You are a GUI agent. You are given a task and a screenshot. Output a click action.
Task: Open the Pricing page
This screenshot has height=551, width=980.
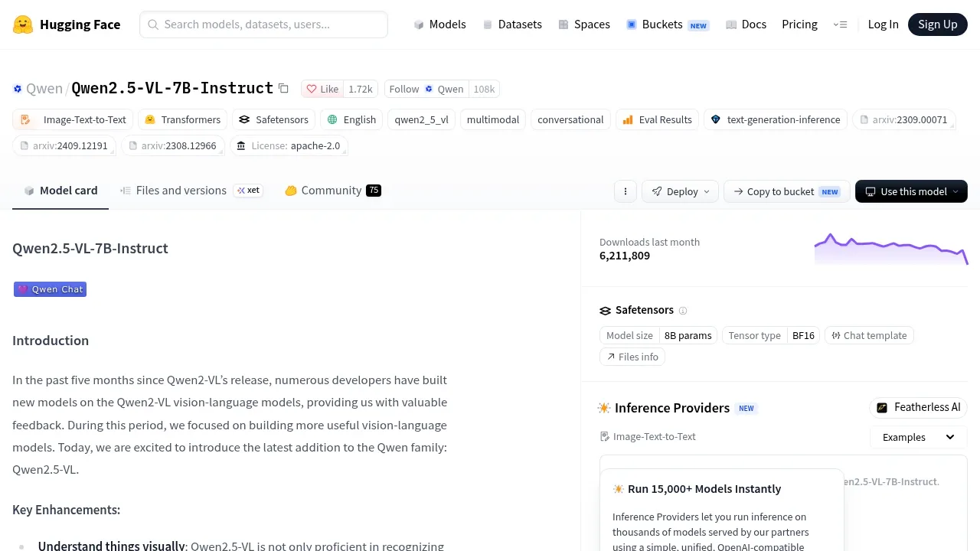[799, 24]
